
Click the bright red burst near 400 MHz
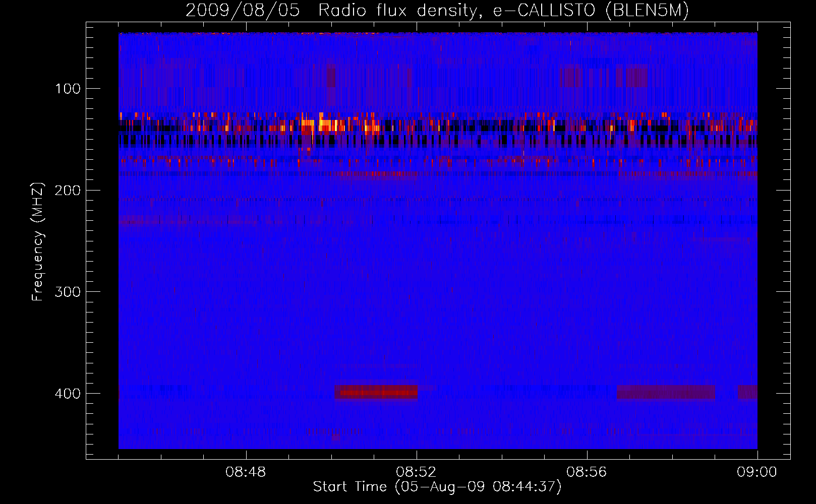[376, 392]
